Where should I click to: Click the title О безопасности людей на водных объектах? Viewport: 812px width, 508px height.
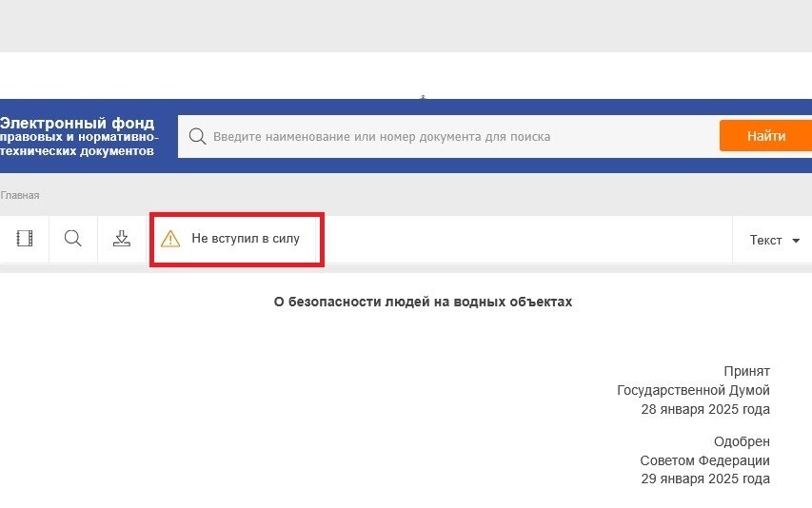423,302
